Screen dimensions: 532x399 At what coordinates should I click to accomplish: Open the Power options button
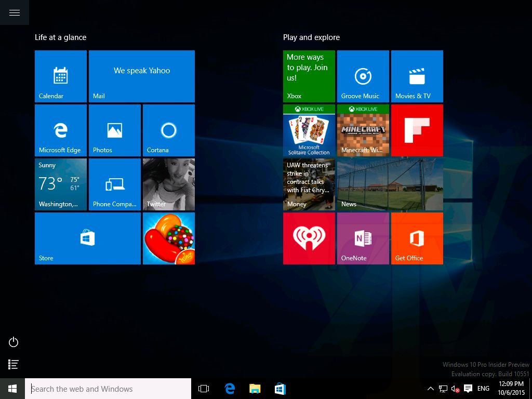14,342
